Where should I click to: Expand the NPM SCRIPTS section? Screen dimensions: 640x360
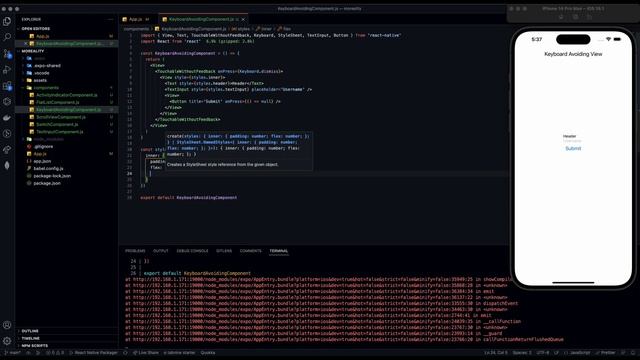tap(34, 346)
